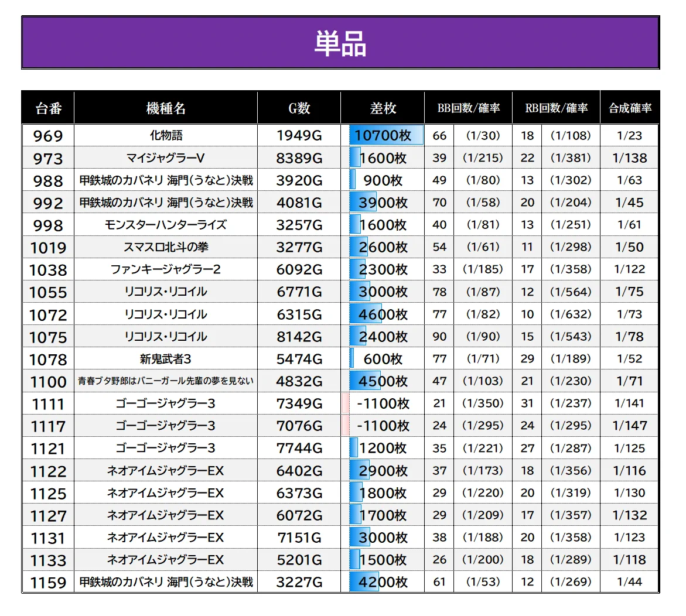Click the 1/138 composite probability

click(629, 158)
